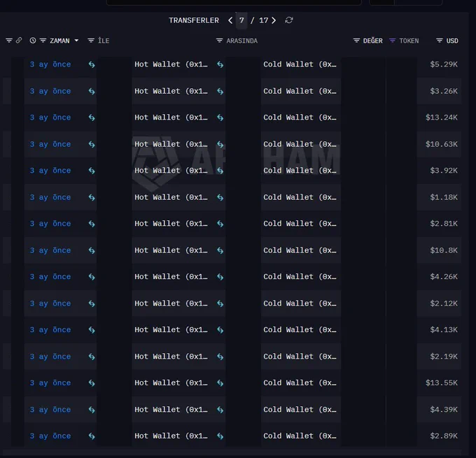
Task: Click the ZAMAN column header
Action: [59, 41]
